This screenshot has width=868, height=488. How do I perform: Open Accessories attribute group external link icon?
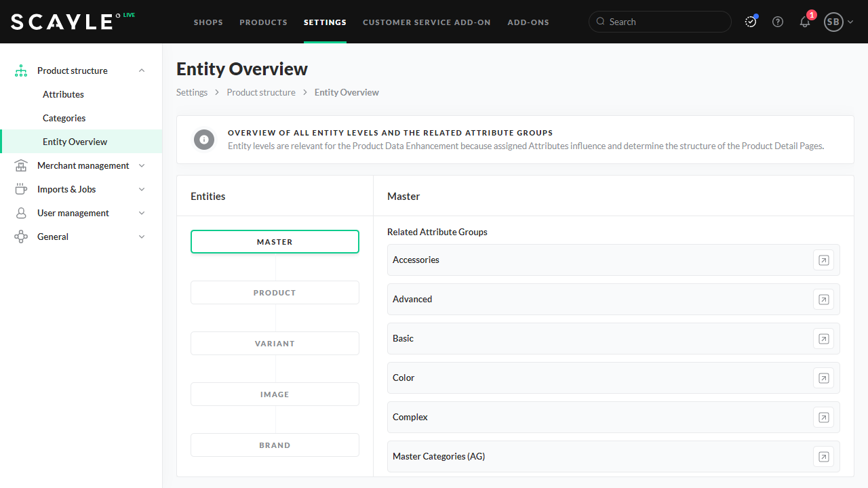[823, 260]
